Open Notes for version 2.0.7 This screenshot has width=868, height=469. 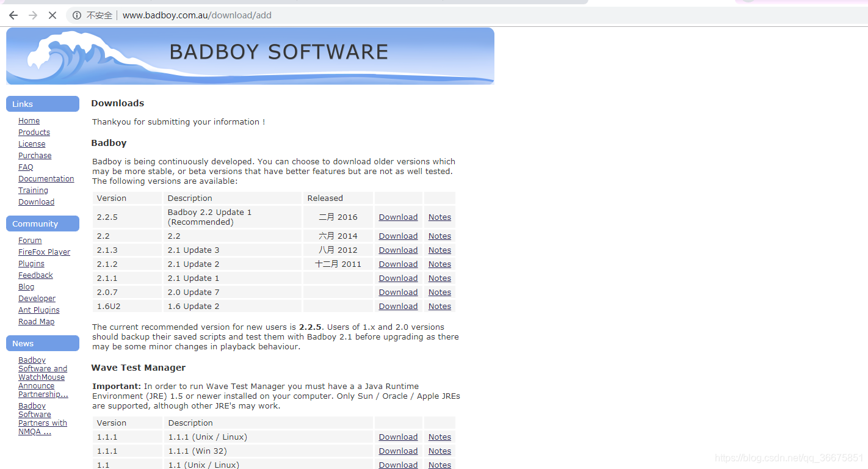click(x=439, y=293)
